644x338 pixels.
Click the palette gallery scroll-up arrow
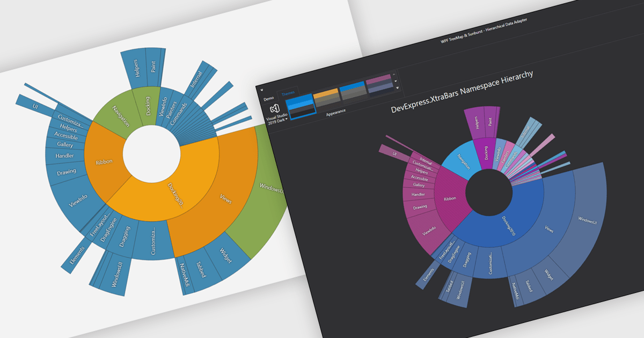[394, 74]
